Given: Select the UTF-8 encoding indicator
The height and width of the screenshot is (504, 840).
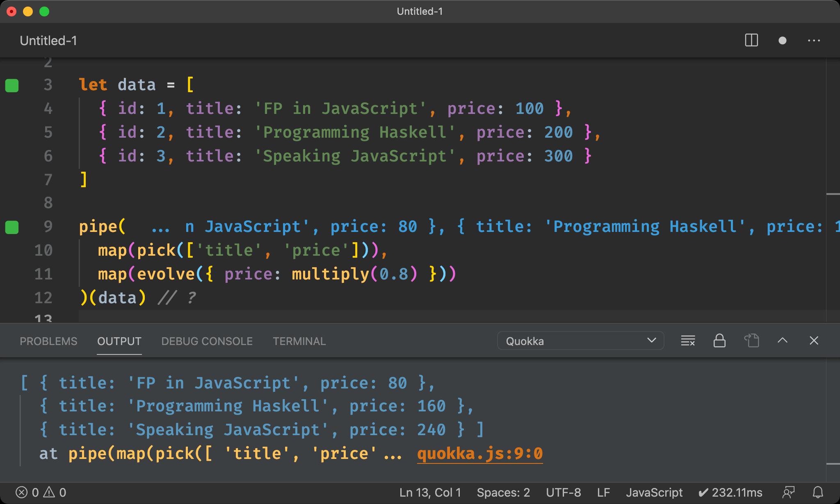Looking at the screenshot, I should click(x=563, y=492).
